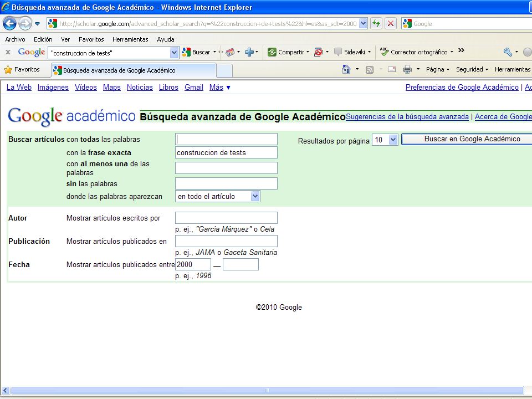
Task: Click the browser Forward arrow button
Action: pos(25,24)
